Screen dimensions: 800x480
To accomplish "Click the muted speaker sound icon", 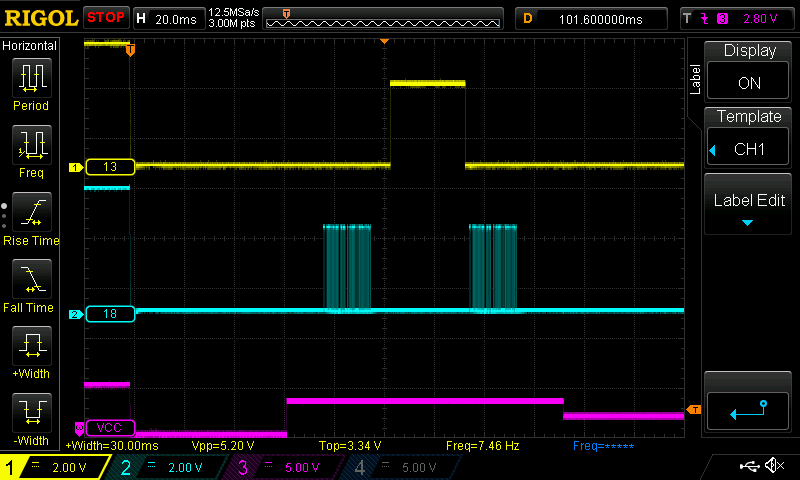I will (x=774, y=466).
